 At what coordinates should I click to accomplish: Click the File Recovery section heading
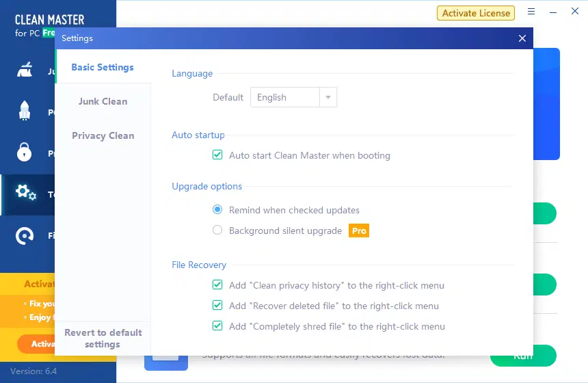[199, 265]
